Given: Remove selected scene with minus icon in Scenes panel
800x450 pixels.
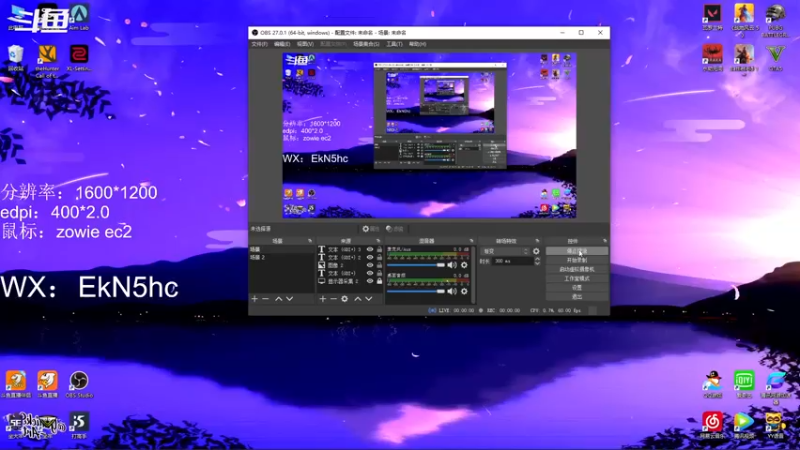Looking at the screenshot, I should point(265,298).
